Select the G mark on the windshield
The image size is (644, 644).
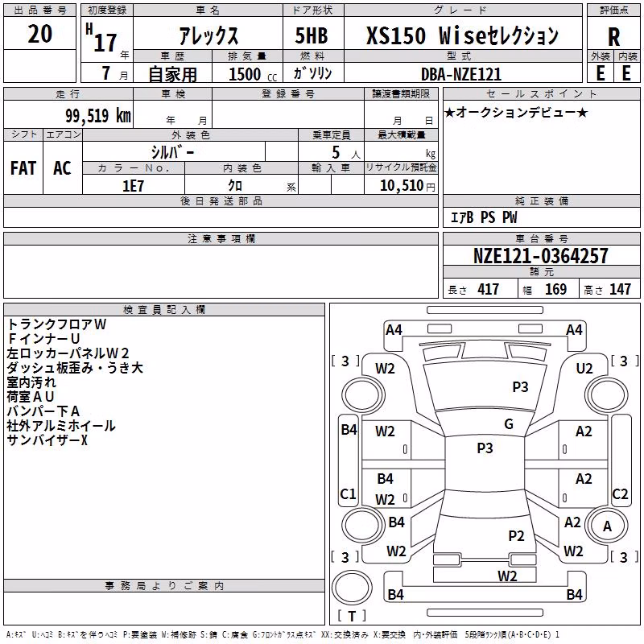coord(509,424)
